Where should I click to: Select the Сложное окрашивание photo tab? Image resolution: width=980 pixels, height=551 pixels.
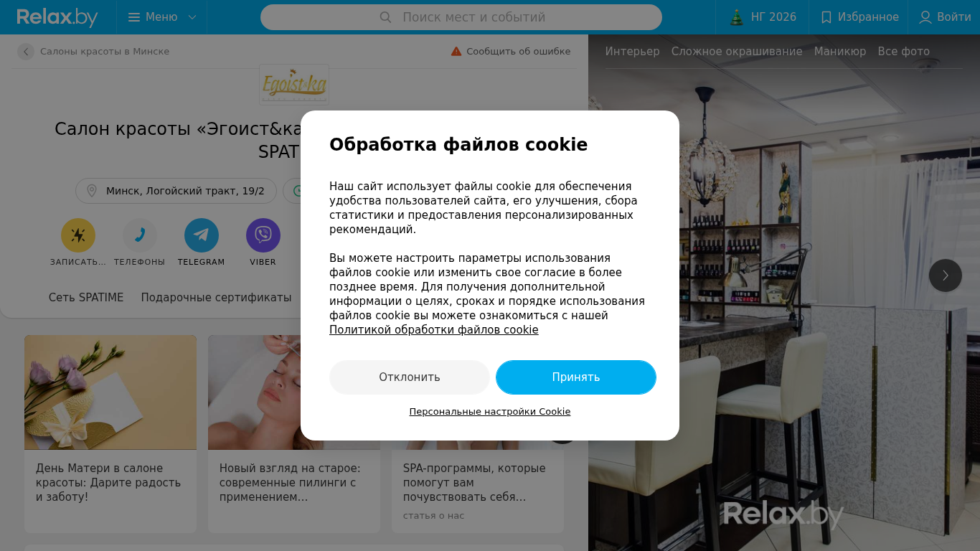737,52
